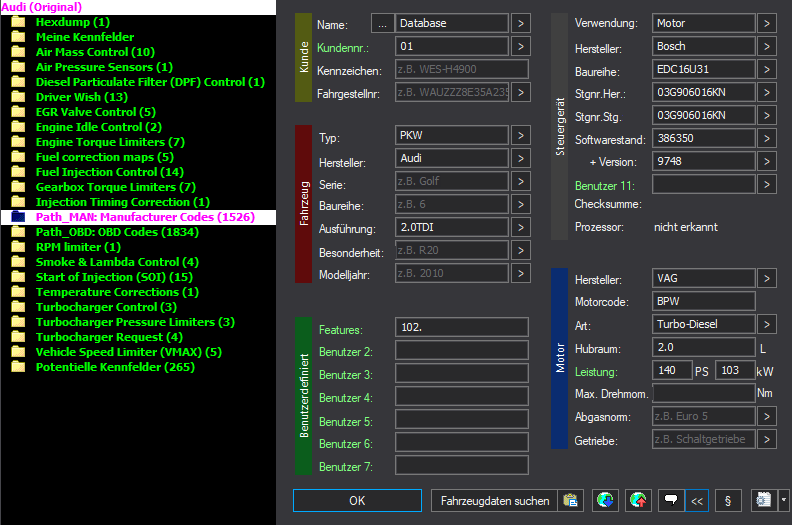The image size is (792, 525).
Task: Select Engine Idle Control (2)
Action: pos(98,127)
